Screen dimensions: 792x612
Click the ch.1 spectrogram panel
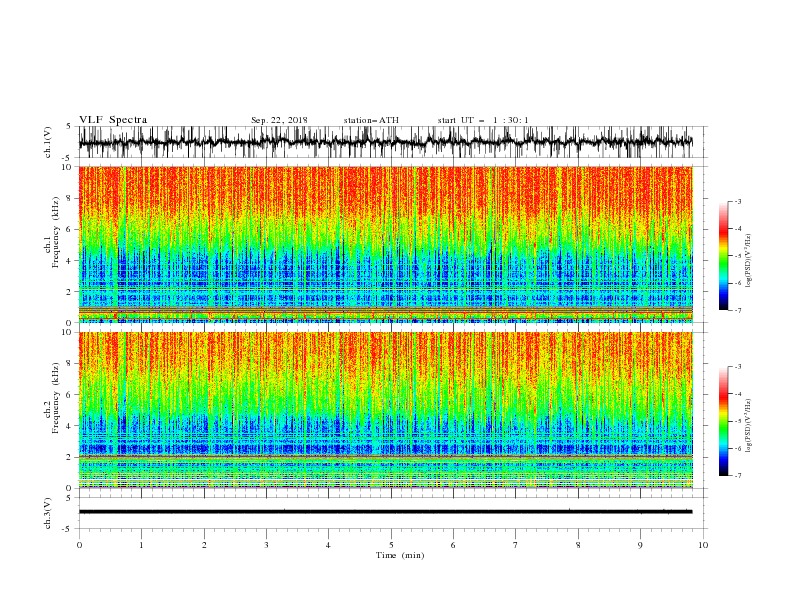386,244
